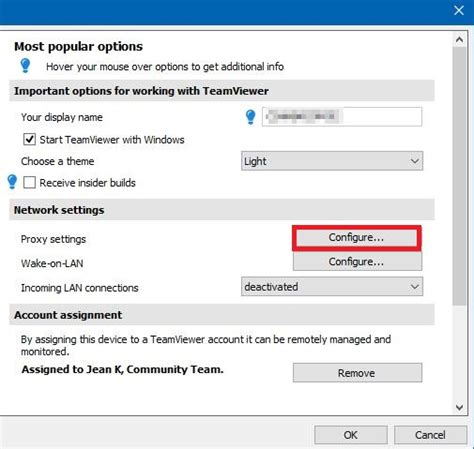Click the 'Hover your mouse over options' hint text

click(165, 67)
